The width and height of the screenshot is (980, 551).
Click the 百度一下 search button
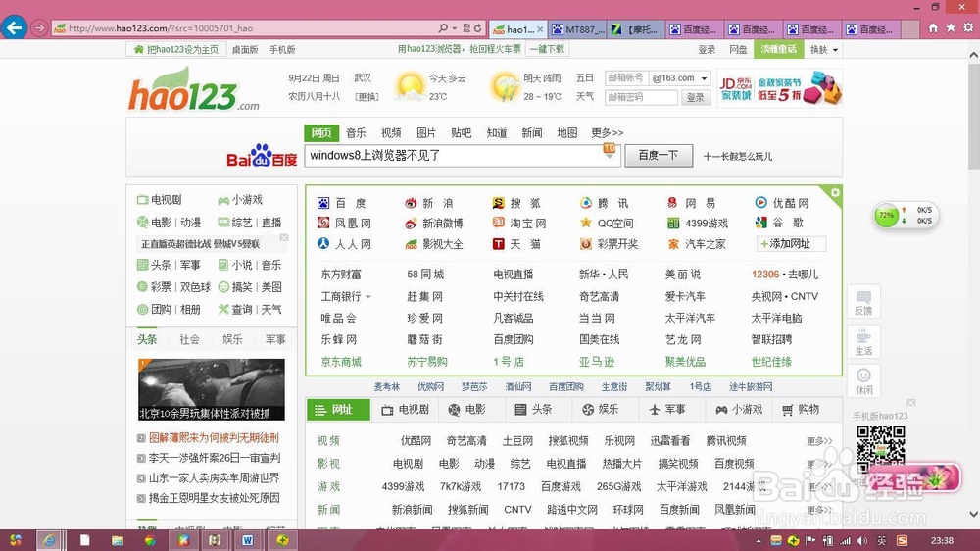(659, 156)
